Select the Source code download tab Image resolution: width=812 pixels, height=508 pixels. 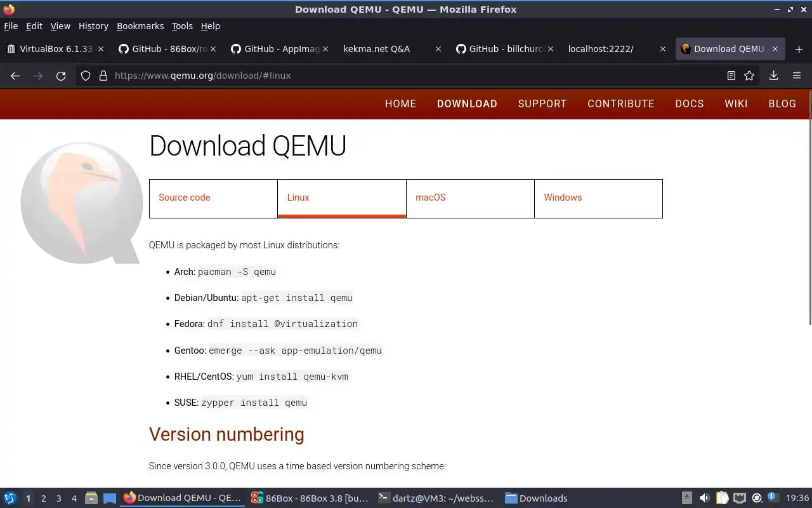coord(213,198)
